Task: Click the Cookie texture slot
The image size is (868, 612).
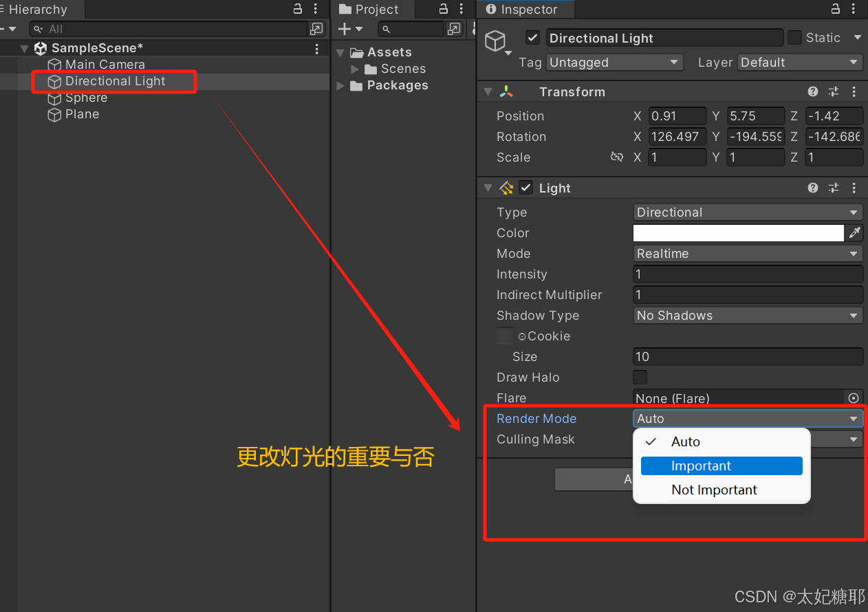Action: 505,336
